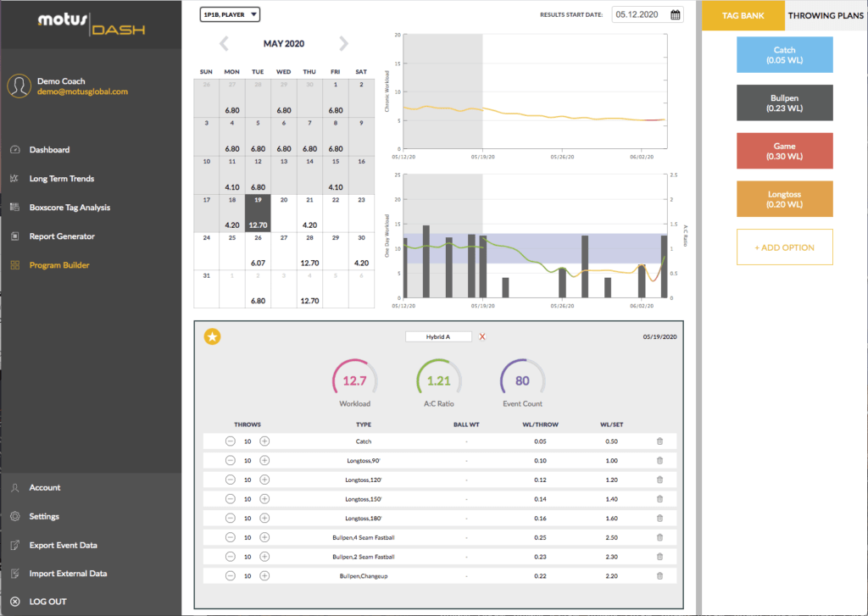The image size is (868, 616).
Task: Increase throws for Longtoss,90' row
Action: point(264,460)
